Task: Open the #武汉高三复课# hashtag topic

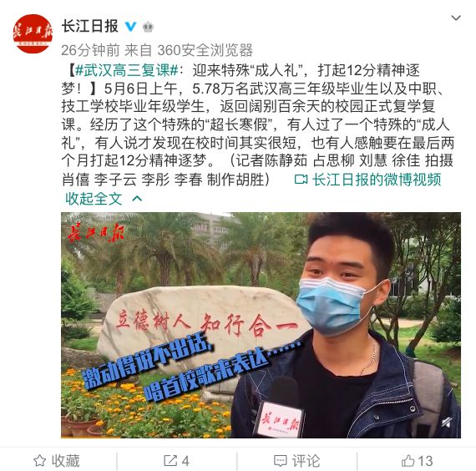Action: point(126,70)
